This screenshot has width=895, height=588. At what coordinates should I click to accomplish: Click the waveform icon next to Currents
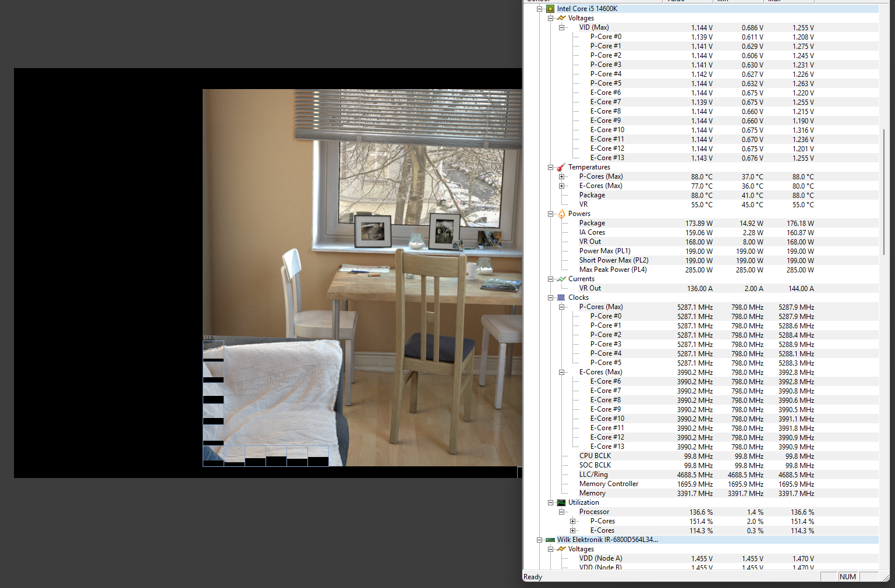tap(561, 279)
